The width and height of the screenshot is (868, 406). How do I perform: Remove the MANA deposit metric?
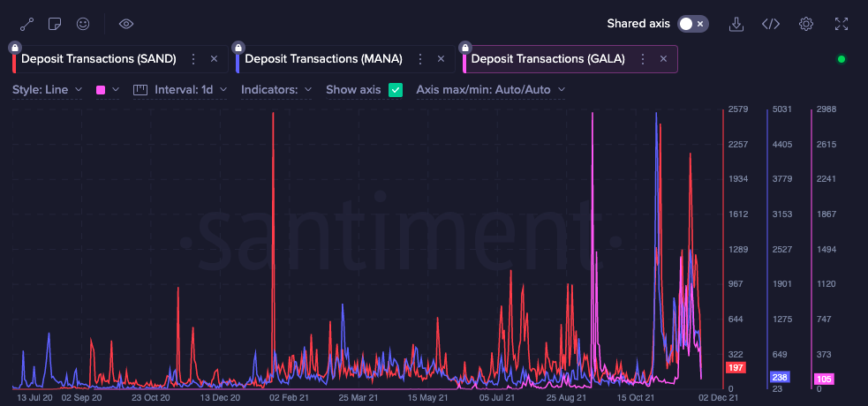point(442,59)
